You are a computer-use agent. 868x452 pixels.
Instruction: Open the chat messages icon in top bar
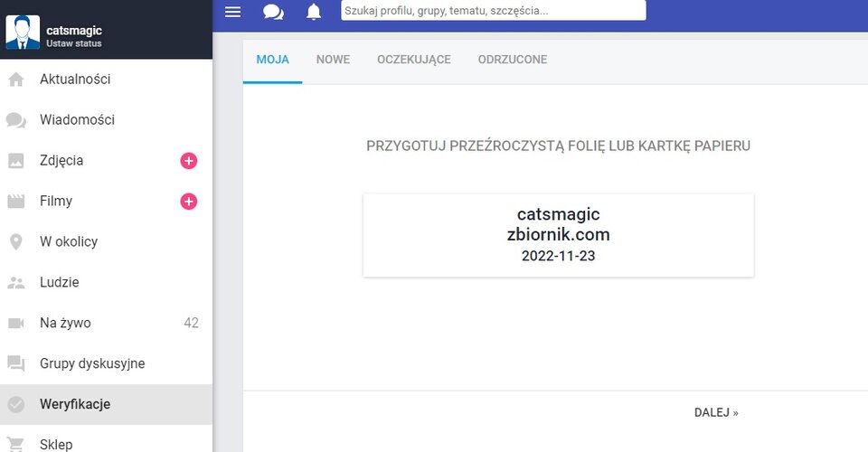(273, 11)
